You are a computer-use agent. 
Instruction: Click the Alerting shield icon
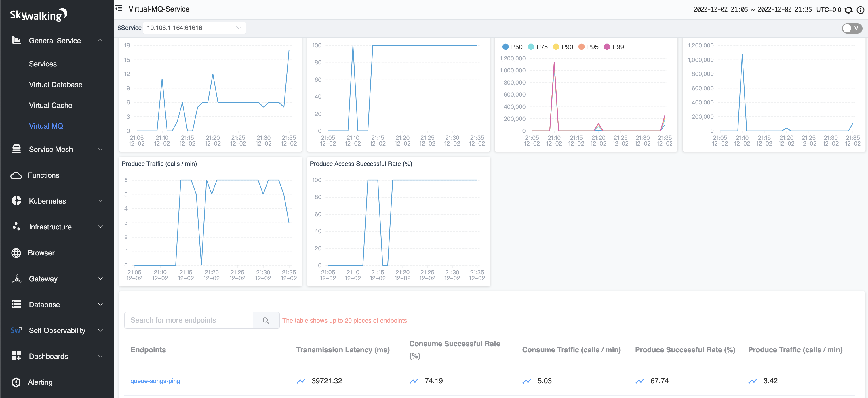tap(16, 382)
